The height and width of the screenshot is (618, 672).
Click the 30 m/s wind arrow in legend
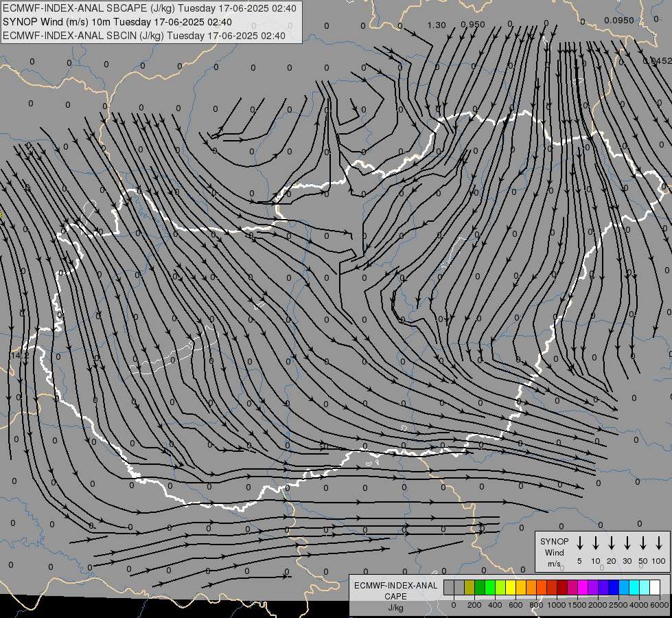point(627,543)
